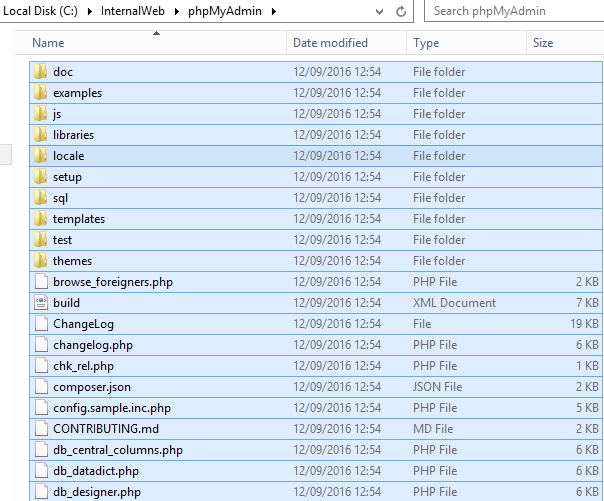This screenshot has height=501, width=604.
Task: Click the file name 'db_designer.php'
Action: [97, 492]
